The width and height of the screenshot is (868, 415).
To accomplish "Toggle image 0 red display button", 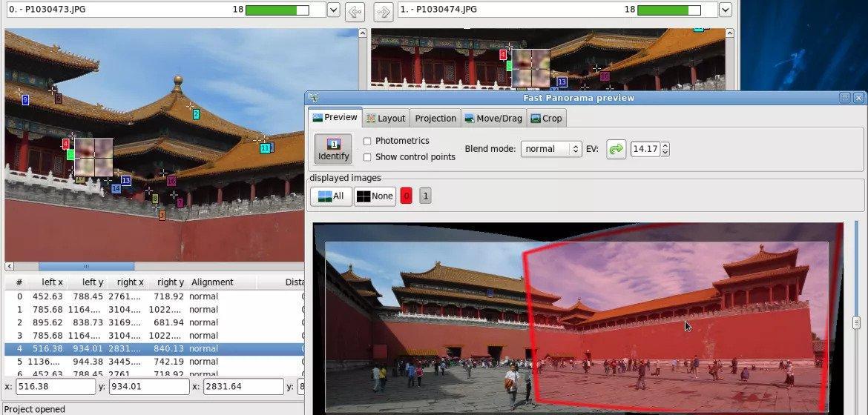I will 406,196.
